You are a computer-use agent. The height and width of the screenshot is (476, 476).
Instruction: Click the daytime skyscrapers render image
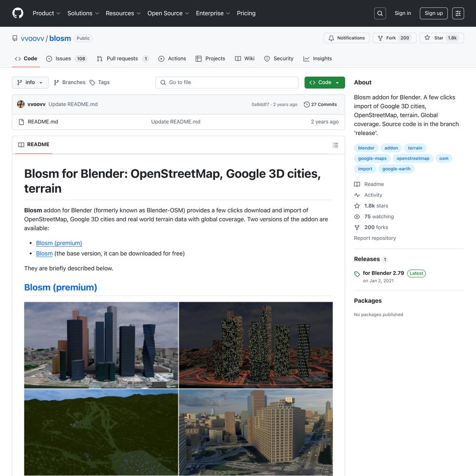[x=101, y=345]
